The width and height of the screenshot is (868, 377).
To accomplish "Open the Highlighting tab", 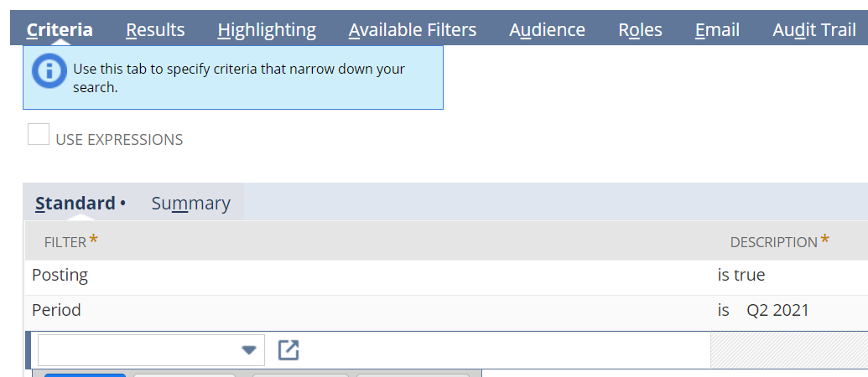I will coord(267,30).
